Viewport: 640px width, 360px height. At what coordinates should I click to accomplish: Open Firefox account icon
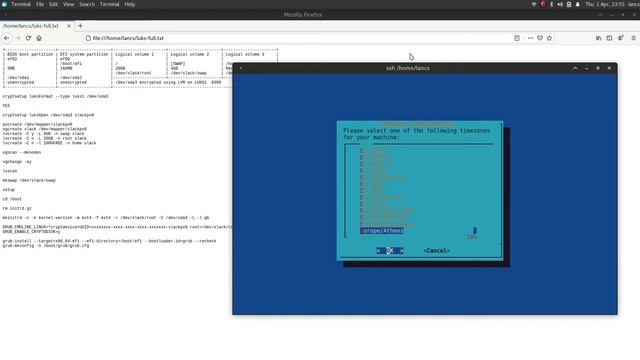click(620, 38)
